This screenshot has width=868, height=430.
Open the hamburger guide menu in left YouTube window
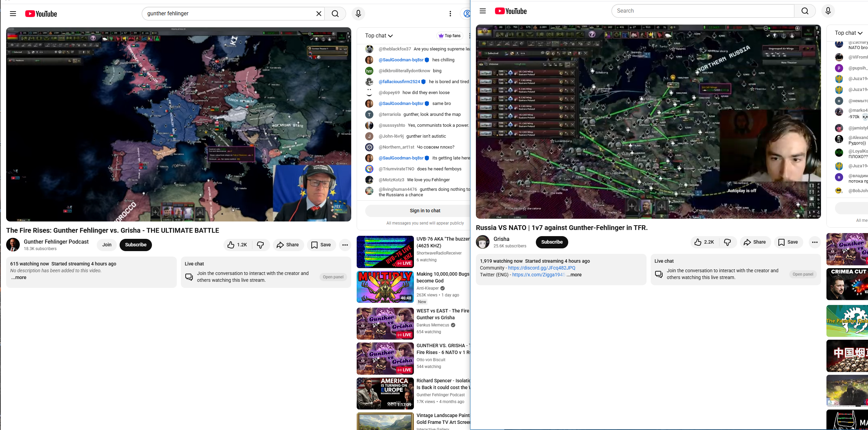[x=13, y=14]
